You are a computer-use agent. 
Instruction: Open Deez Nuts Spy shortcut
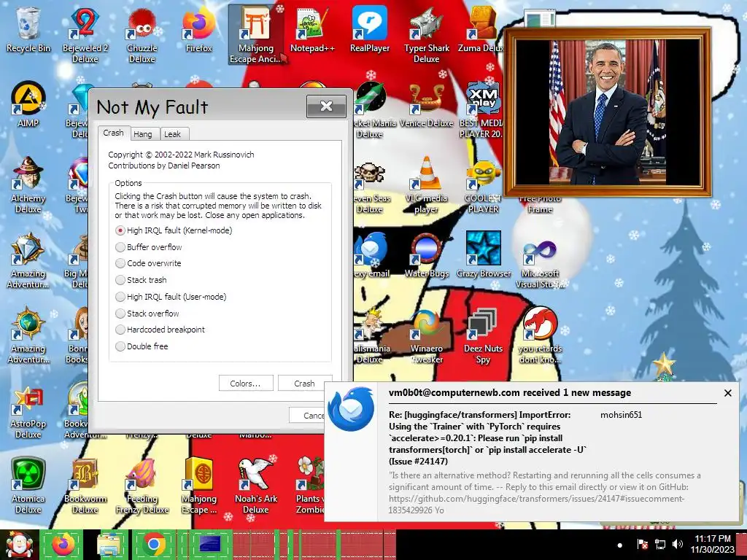tap(483, 335)
